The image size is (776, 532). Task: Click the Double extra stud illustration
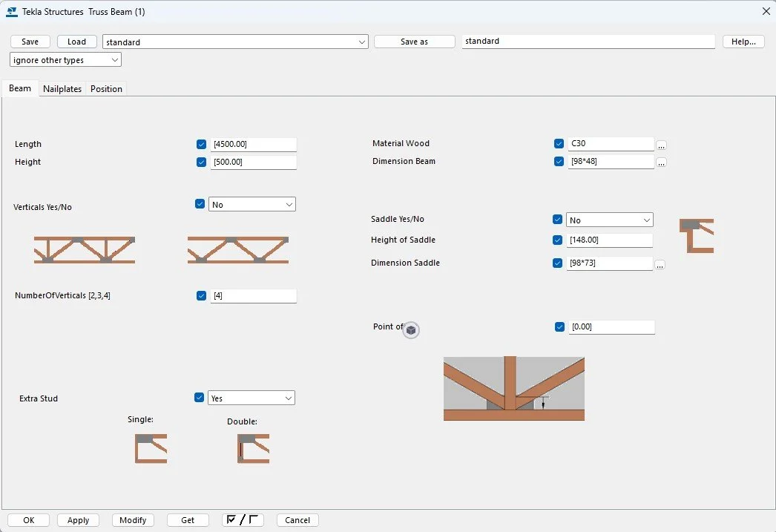(254, 448)
